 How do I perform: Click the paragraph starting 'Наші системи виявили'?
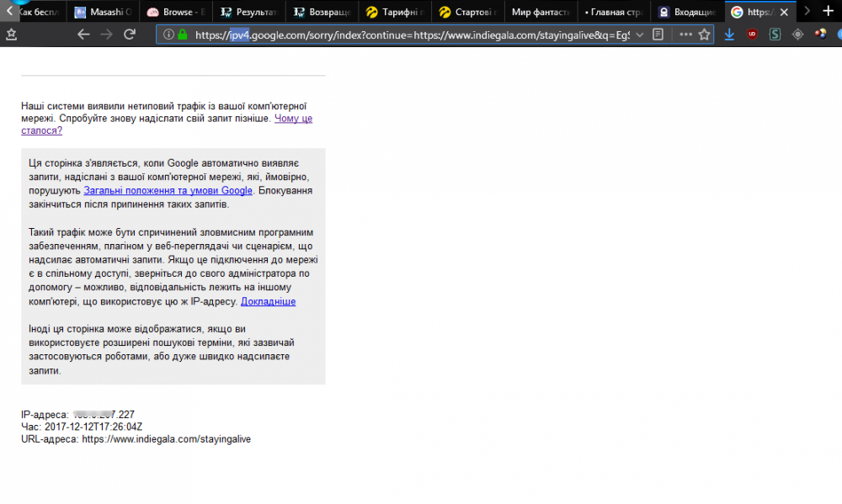[x=167, y=118]
